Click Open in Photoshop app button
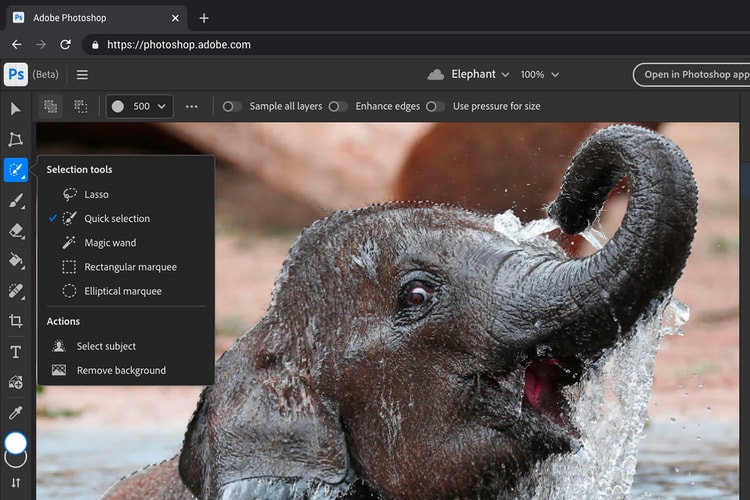The width and height of the screenshot is (750, 500). pos(692,75)
